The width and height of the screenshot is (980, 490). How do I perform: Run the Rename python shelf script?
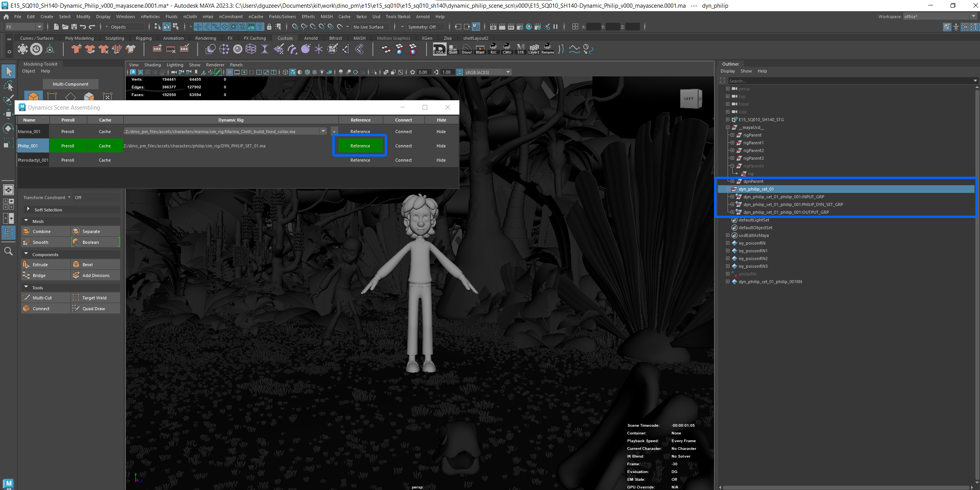point(547,49)
